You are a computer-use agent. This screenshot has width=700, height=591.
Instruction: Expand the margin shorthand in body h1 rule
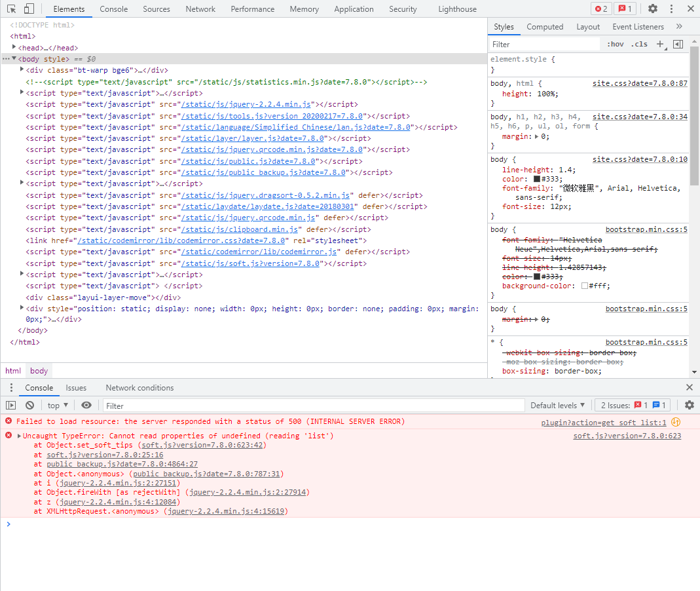click(x=536, y=137)
